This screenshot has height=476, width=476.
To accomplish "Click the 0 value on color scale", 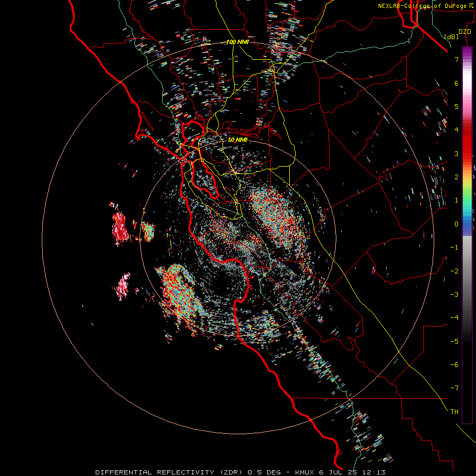I will pyautogui.click(x=456, y=224).
